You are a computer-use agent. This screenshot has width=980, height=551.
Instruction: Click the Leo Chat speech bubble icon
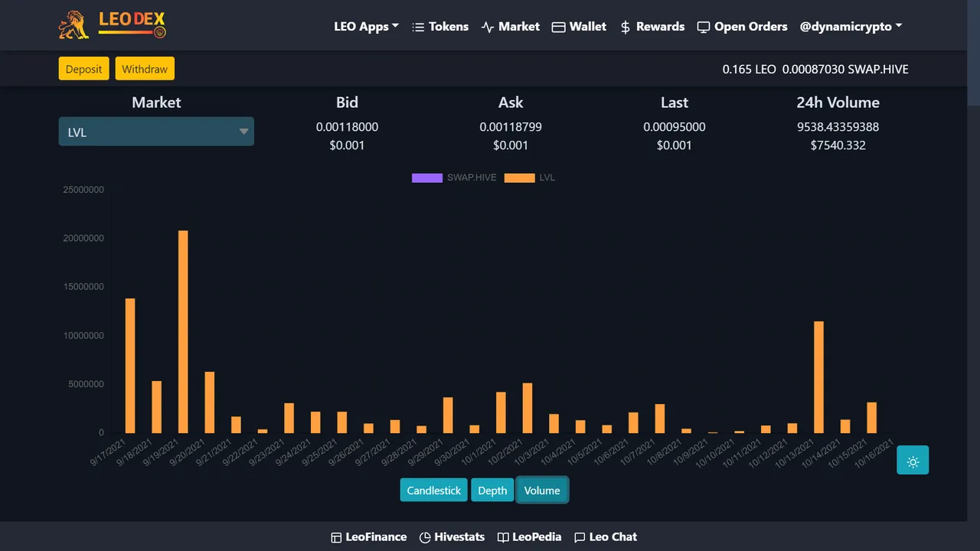click(x=580, y=537)
